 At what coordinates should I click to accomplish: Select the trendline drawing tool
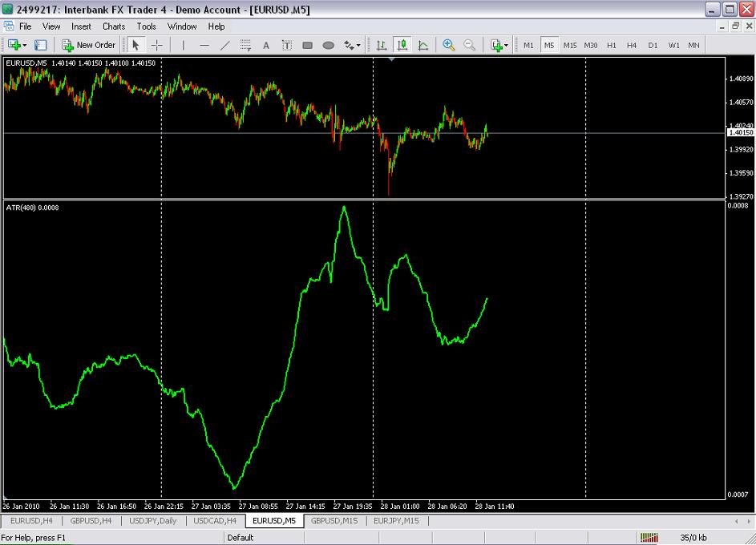point(225,45)
